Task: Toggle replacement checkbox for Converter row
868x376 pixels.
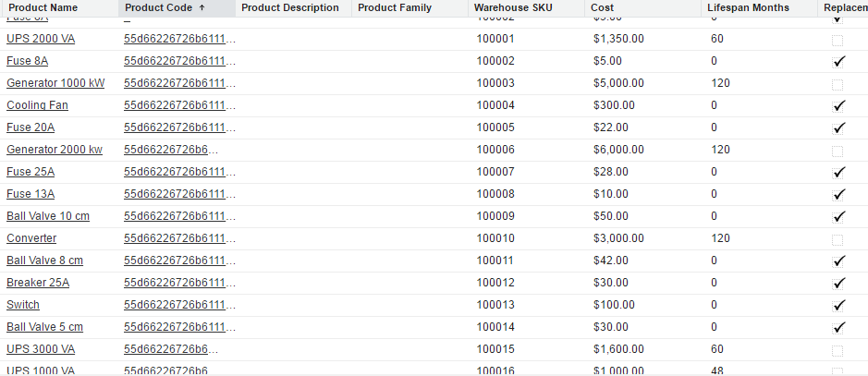Action: [x=837, y=239]
